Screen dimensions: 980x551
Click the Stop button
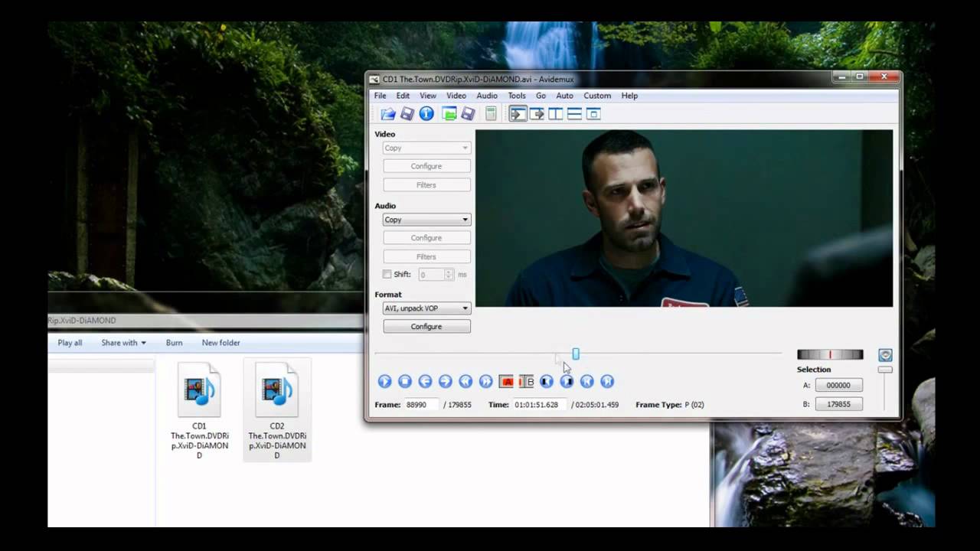click(405, 381)
